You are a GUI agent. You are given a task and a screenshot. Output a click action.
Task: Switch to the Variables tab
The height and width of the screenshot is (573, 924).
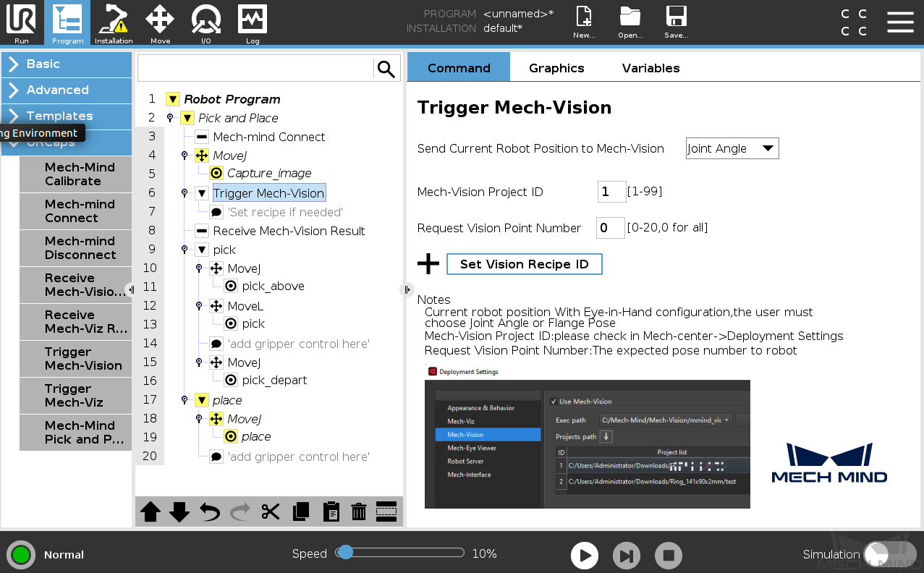(650, 67)
